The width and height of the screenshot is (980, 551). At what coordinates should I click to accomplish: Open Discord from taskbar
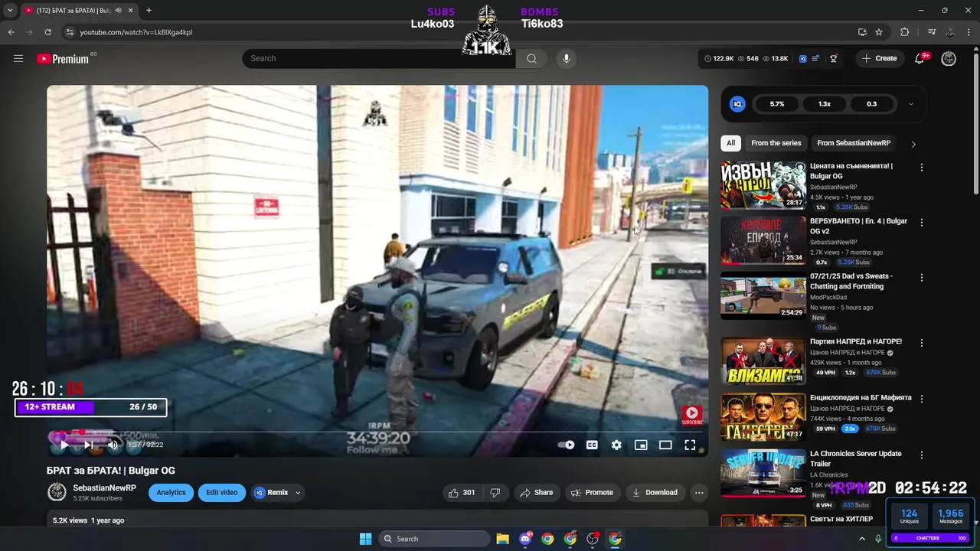pos(525,539)
